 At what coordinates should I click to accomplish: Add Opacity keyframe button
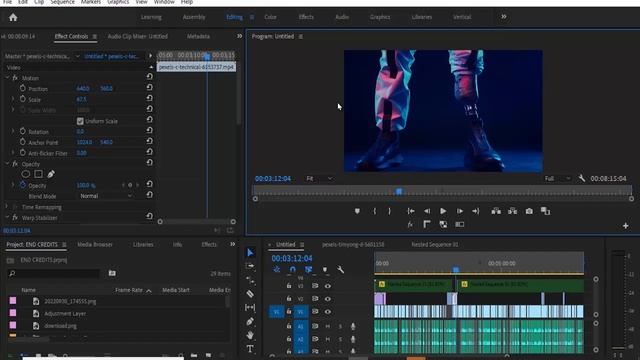(x=130, y=185)
